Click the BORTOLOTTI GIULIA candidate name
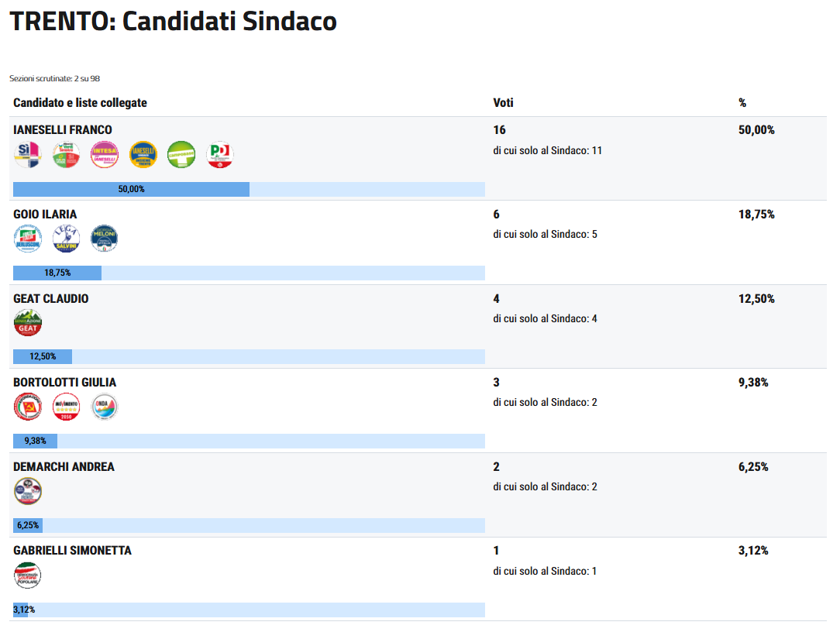The image size is (840, 639). 65,383
